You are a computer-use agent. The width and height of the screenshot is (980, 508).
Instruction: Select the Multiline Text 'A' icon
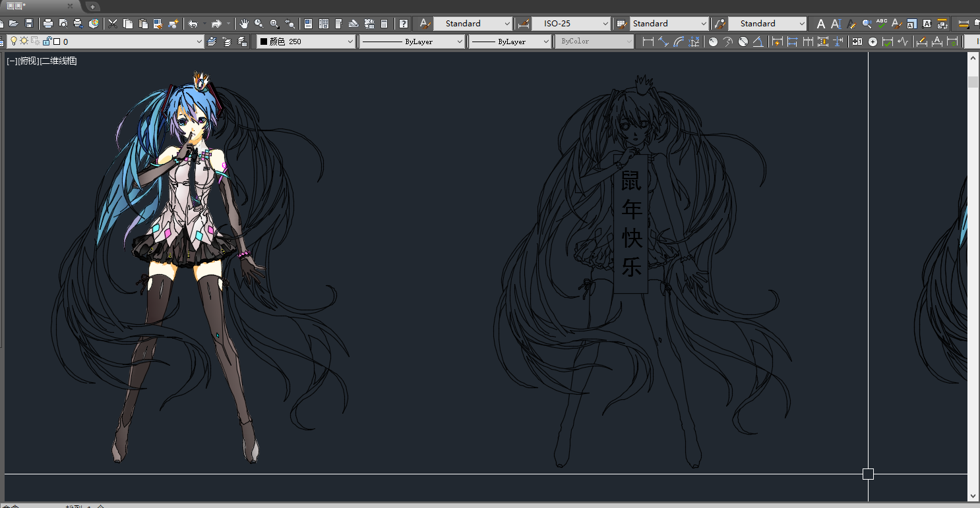click(x=821, y=24)
